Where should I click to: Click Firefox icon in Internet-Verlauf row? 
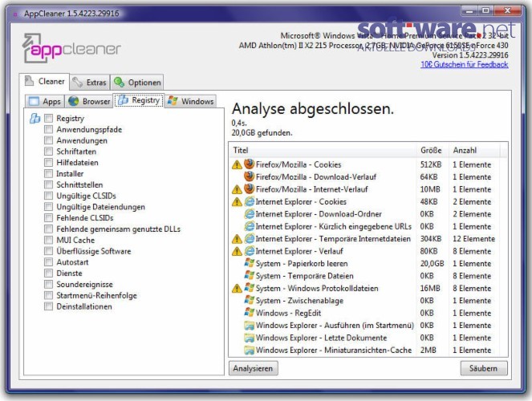coord(250,188)
